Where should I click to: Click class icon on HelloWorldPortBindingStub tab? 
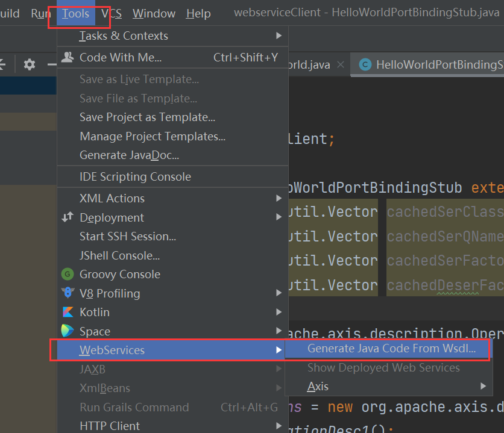coord(365,64)
